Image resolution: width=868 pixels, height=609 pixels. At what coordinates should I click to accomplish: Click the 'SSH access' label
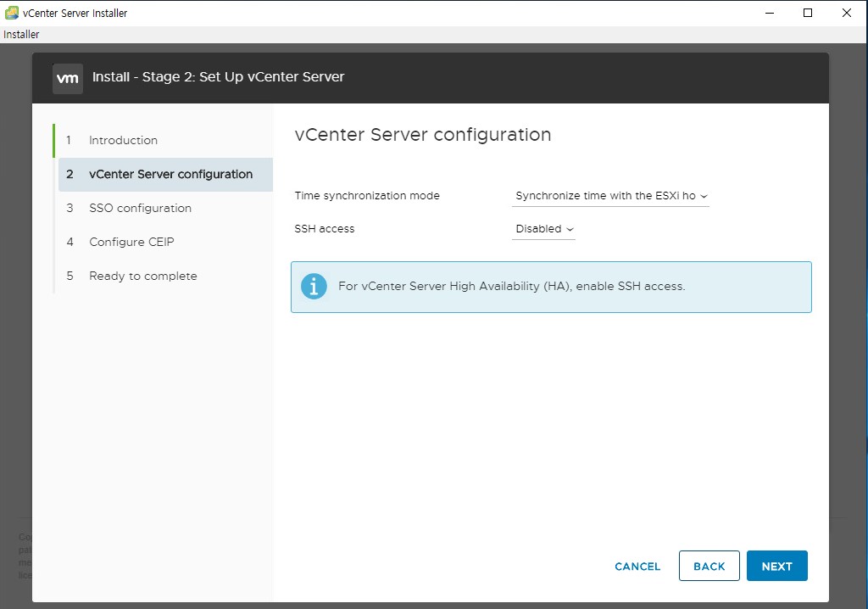(325, 229)
